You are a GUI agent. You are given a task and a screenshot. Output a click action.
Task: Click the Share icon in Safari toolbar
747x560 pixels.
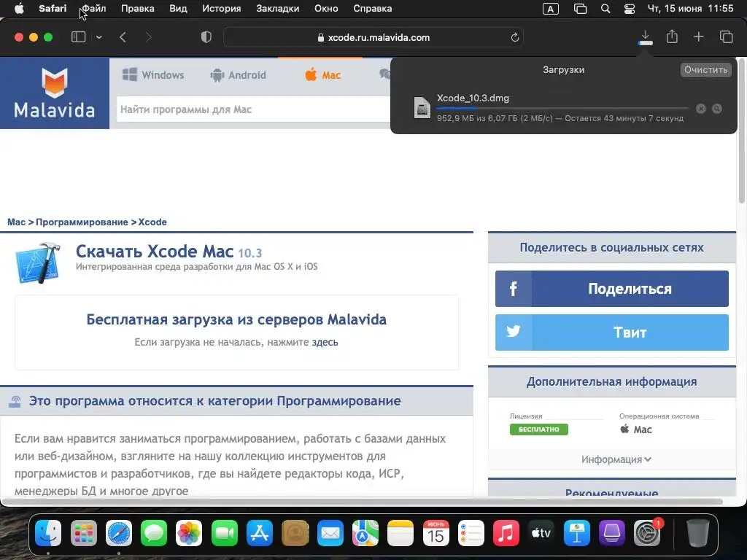click(x=672, y=36)
